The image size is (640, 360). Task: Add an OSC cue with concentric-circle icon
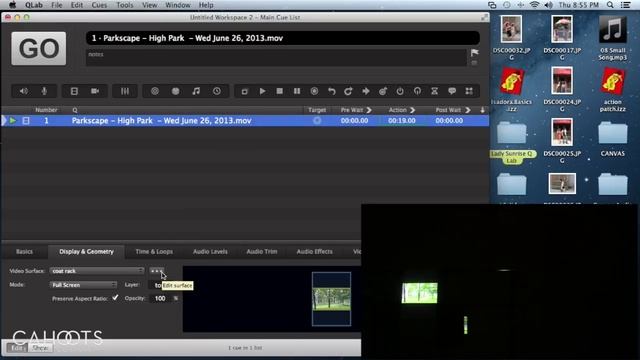pyautogui.click(x=155, y=91)
